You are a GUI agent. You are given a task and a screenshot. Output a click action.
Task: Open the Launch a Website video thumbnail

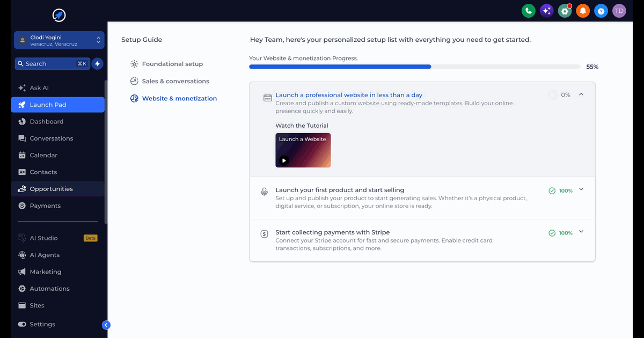[x=303, y=150]
